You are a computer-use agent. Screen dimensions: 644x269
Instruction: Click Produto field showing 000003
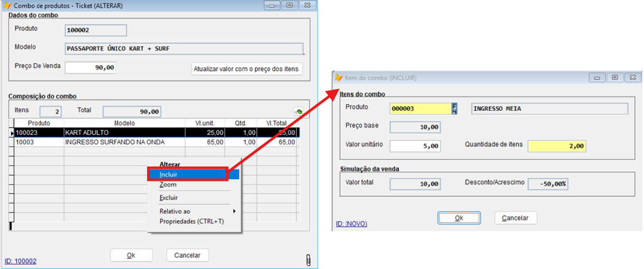click(x=420, y=109)
